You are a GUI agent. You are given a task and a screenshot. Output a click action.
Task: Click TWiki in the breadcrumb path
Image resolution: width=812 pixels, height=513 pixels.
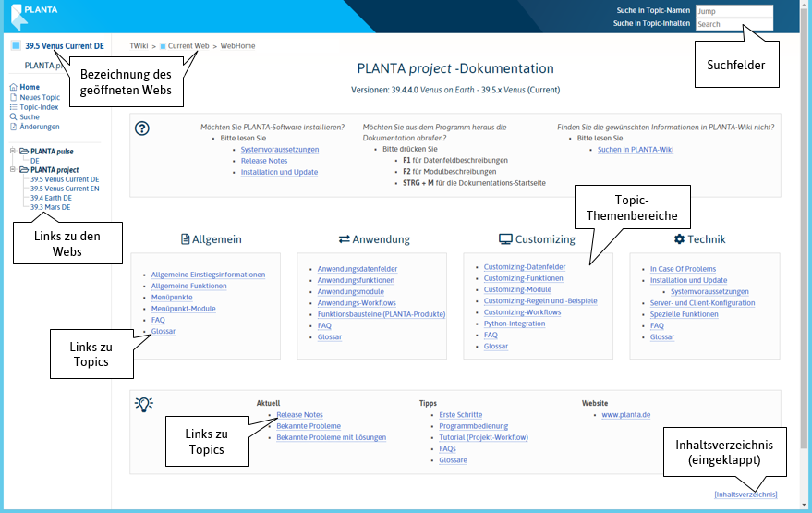[x=139, y=45]
